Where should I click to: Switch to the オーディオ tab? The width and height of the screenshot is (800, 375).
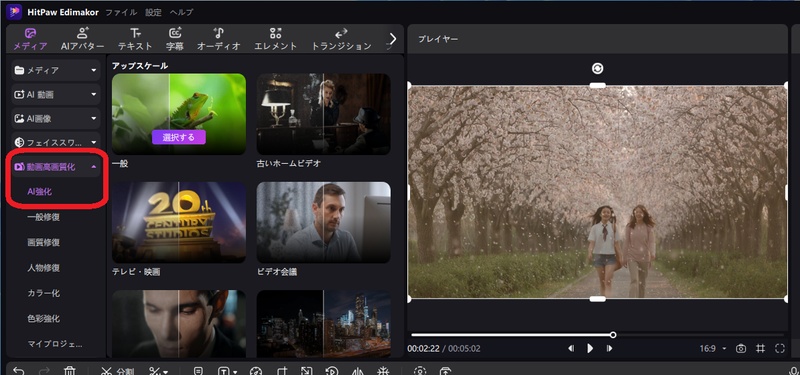click(218, 39)
